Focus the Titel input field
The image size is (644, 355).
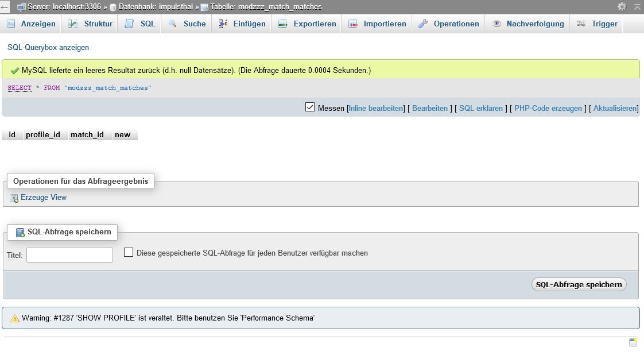tap(69, 255)
